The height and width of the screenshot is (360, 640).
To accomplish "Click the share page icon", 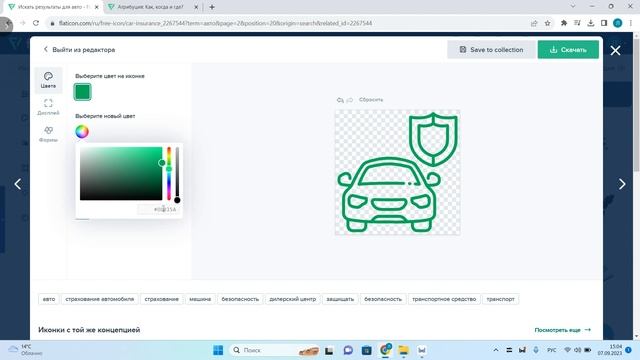I will (x=534, y=23).
